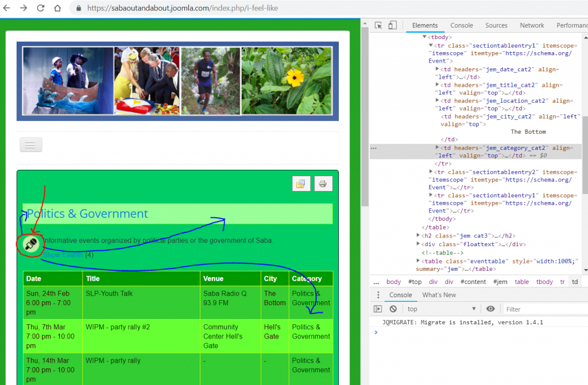Open the Performance tab
This screenshot has width=588, height=385.
point(571,25)
